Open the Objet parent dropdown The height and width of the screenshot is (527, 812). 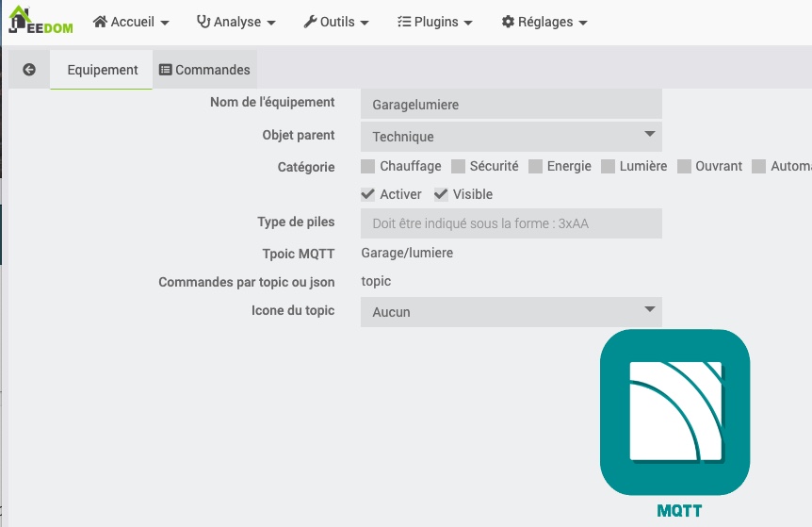coord(512,137)
